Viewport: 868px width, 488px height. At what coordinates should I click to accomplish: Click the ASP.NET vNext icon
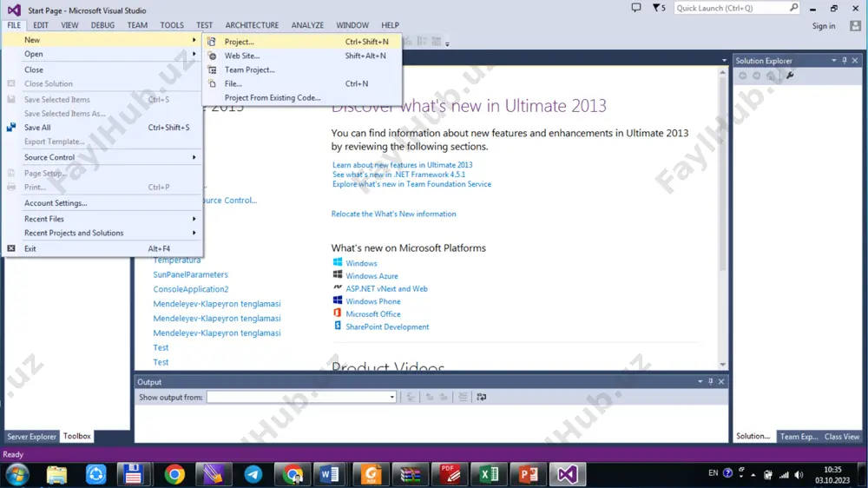[337, 288]
